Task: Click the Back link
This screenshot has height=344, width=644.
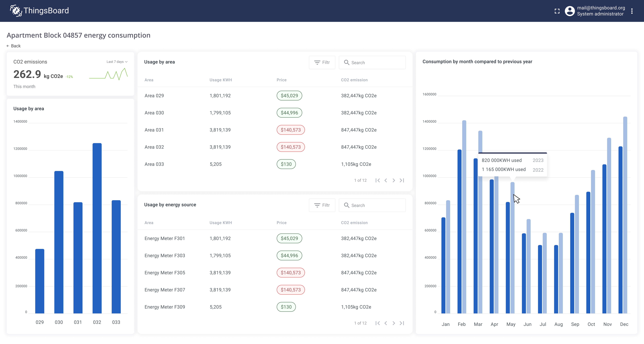Action: coord(14,46)
